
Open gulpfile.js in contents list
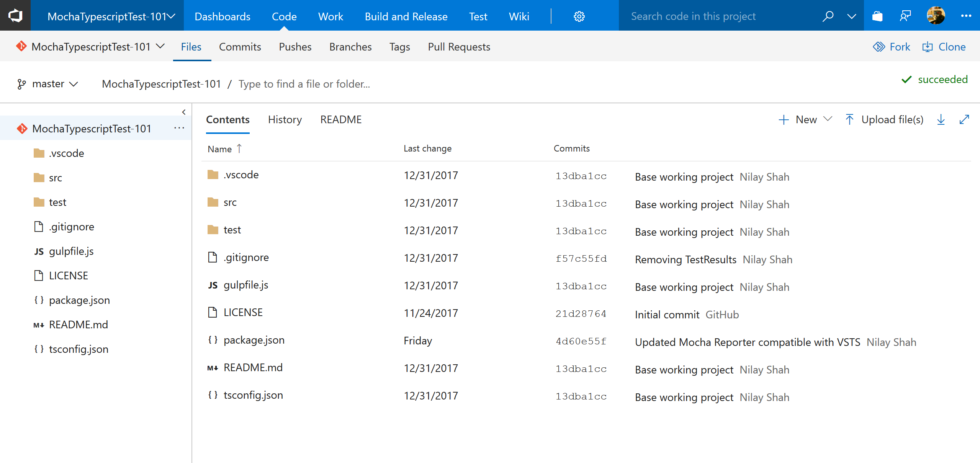click(x=246, y=285)
